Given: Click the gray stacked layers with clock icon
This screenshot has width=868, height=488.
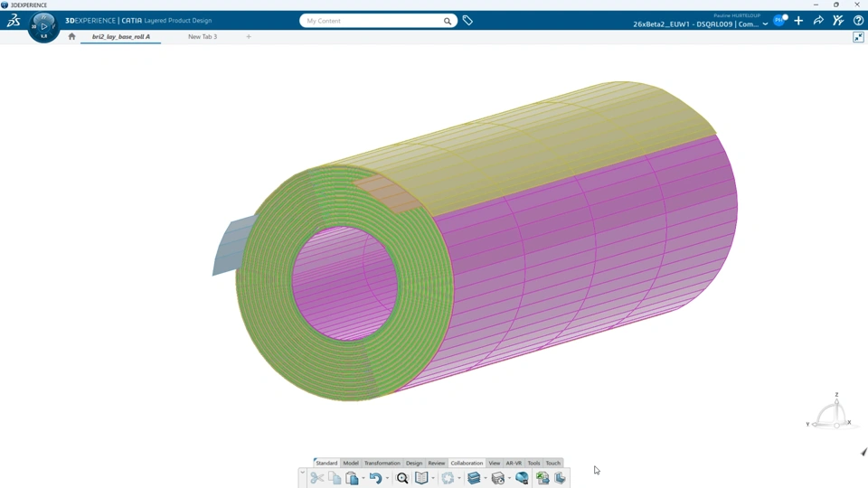Looking at the screenshot, I should 497,478.
